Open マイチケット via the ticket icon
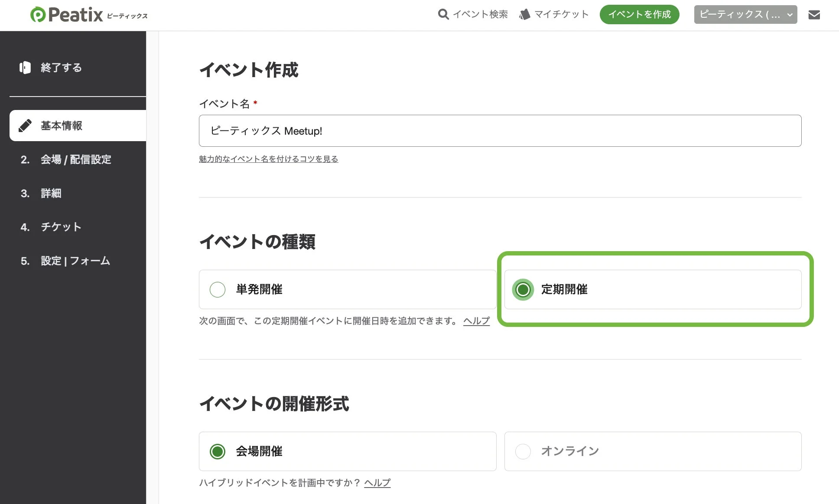This screenshot has width=839, height=504. coord(524,14)
